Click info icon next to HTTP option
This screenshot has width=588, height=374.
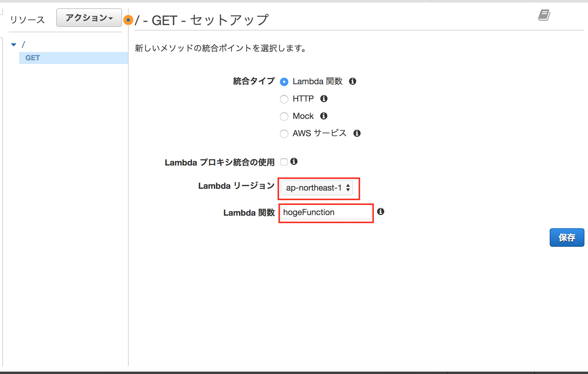click(324, 99)
